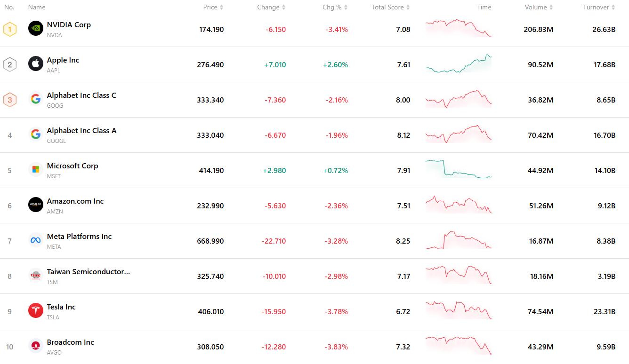
Task: Click the Amazon.com logo icon
Action: tap(36, 205)
